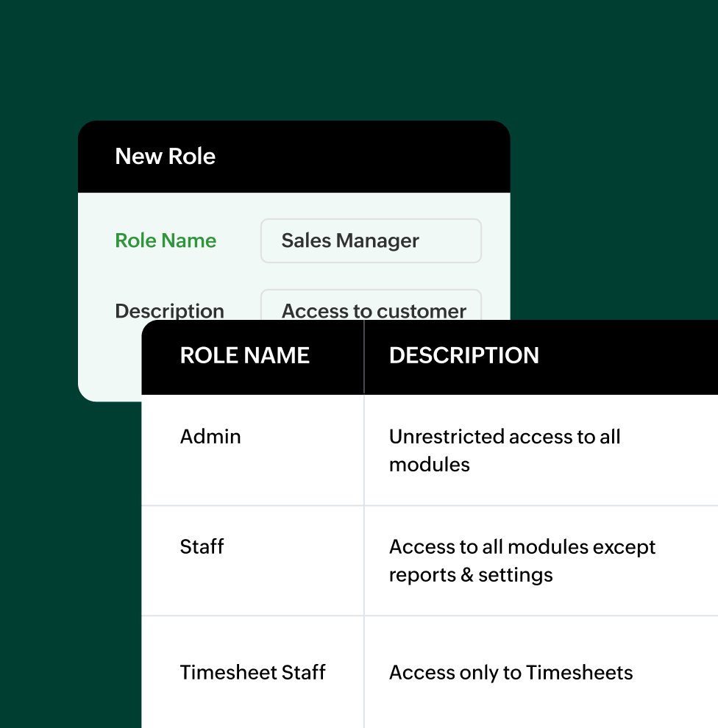Click the Admin role name cell
The image size is (718, 728).
(x=210, y=436)
